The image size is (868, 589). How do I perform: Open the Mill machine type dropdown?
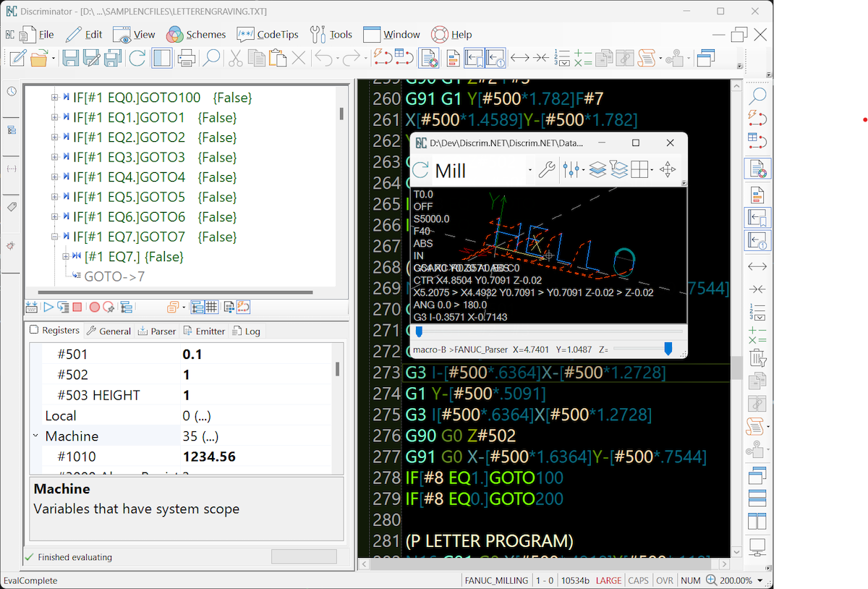529,170
